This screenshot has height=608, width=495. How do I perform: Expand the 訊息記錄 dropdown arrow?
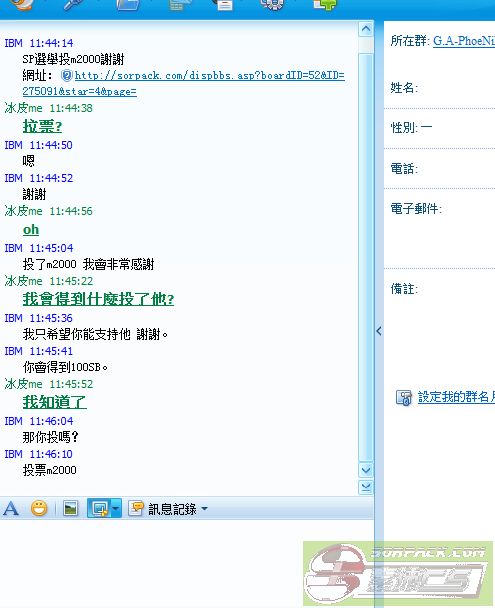(205, 508)
